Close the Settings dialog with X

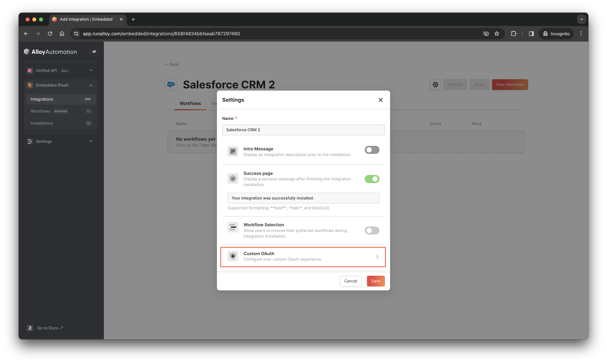tap(381, 100)
